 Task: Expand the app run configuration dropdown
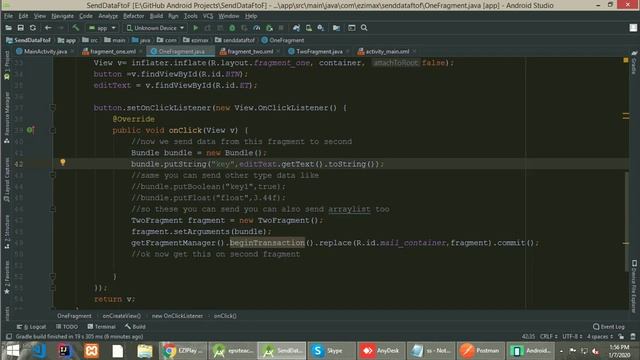[102, 28]
